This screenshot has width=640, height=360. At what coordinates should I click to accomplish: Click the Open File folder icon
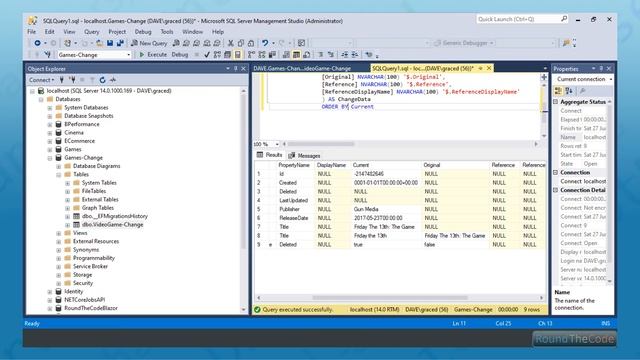(99, 43)
